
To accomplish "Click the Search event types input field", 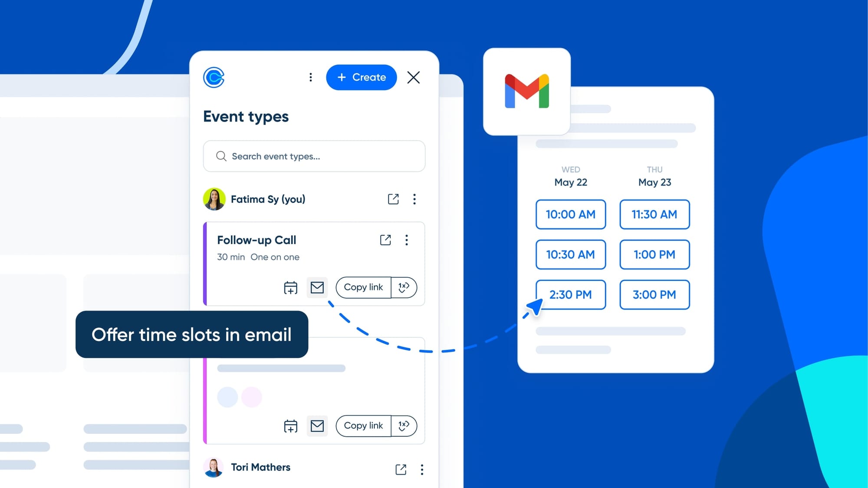I will click(314, 156).
